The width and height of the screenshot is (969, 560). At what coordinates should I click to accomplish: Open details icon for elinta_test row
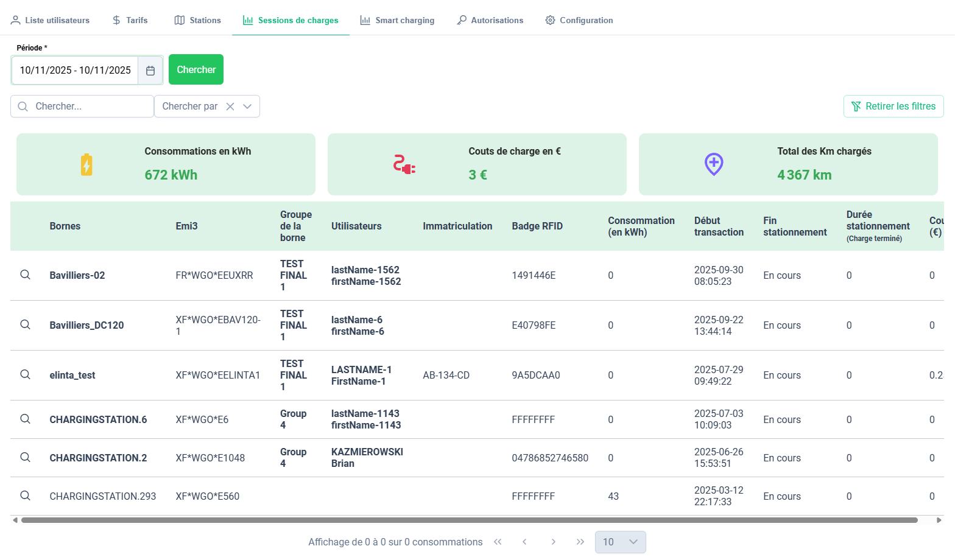(25, 375)
